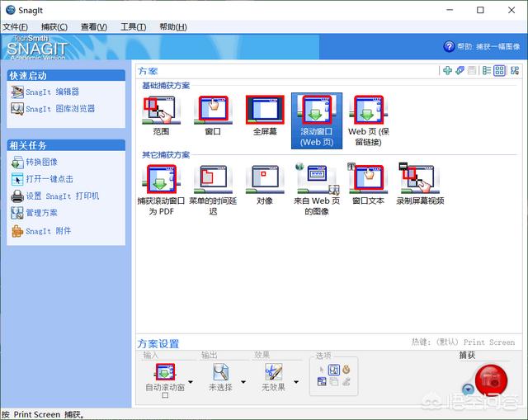Screen dimensions: 528x420
Task: Select the 窗口 window capture profile
Action: pos(213,116)
